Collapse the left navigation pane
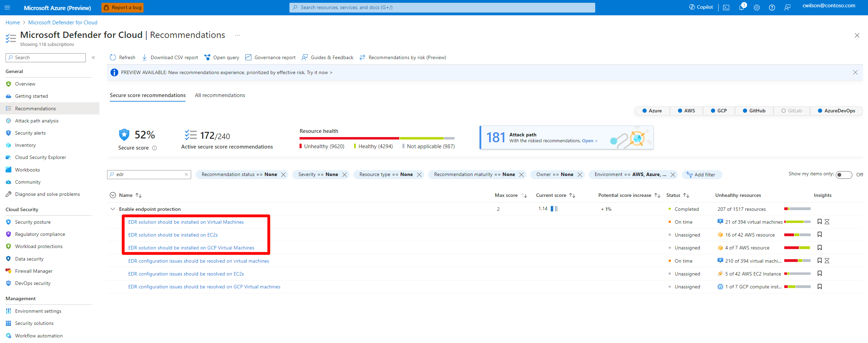The height and width of the screenshot is (343, 868). 93,57
